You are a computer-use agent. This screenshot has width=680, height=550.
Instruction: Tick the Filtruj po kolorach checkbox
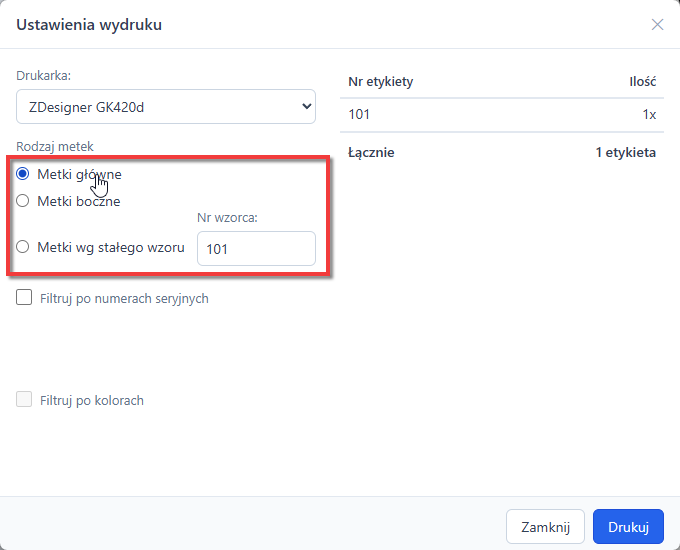point(24,399)
